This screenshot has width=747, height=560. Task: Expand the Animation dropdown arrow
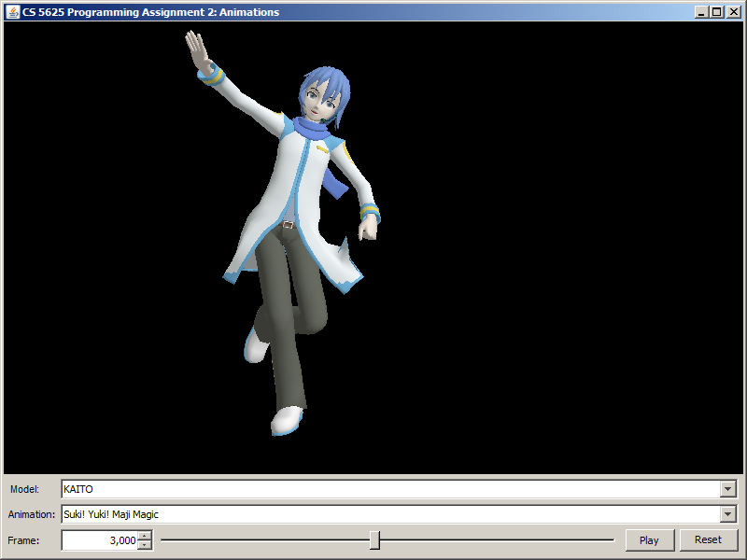tap(728, 514)
